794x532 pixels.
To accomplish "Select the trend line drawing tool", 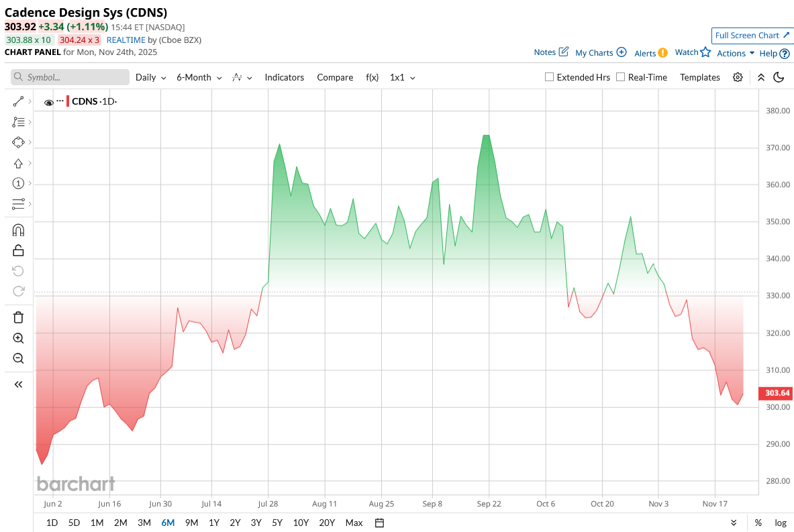I will point(18,102).
